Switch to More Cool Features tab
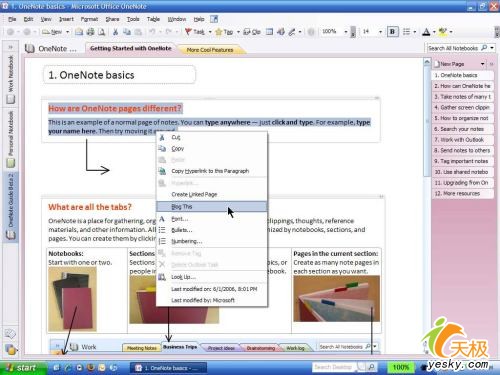 [210, 50]
